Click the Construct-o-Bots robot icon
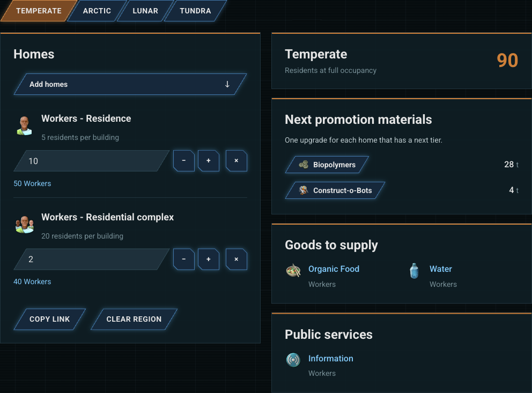This screenshot has width=532, height=393. tap(304, 190)
